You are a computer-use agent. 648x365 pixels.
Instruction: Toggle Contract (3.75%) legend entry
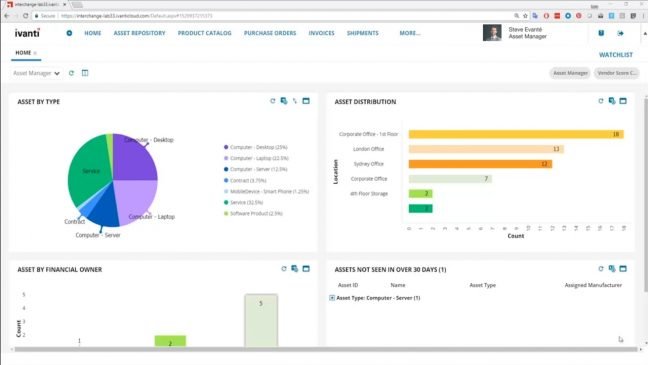(245, 180)
